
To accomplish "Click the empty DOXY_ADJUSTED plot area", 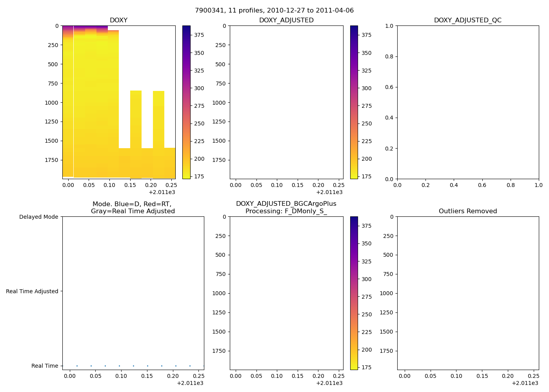I will (286, 102).
